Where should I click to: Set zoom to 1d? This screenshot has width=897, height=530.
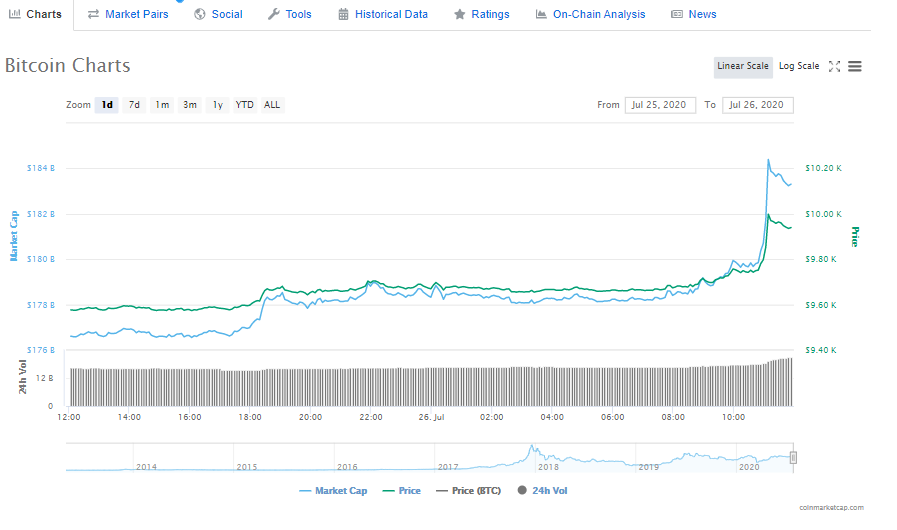tap(107, 105)
